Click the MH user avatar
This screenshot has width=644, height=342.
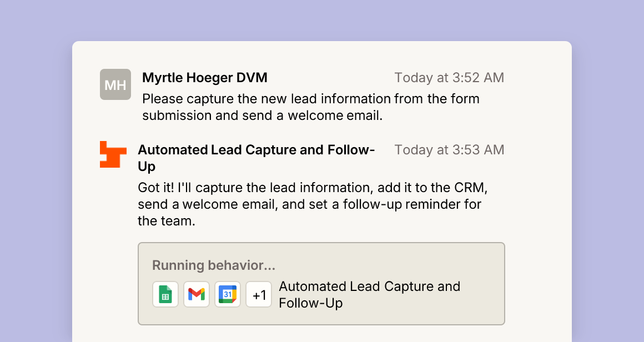(x=115, y=84)
